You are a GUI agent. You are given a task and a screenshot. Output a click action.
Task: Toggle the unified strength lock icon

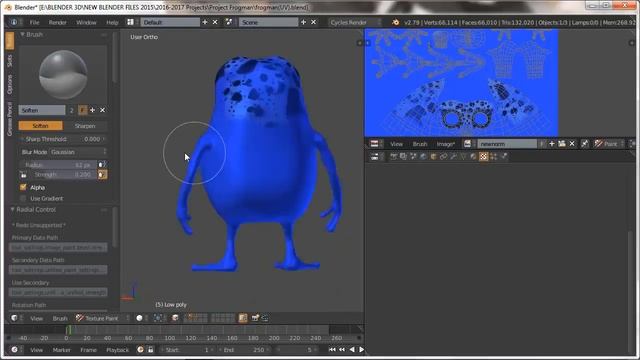click(x=23, y=175)
